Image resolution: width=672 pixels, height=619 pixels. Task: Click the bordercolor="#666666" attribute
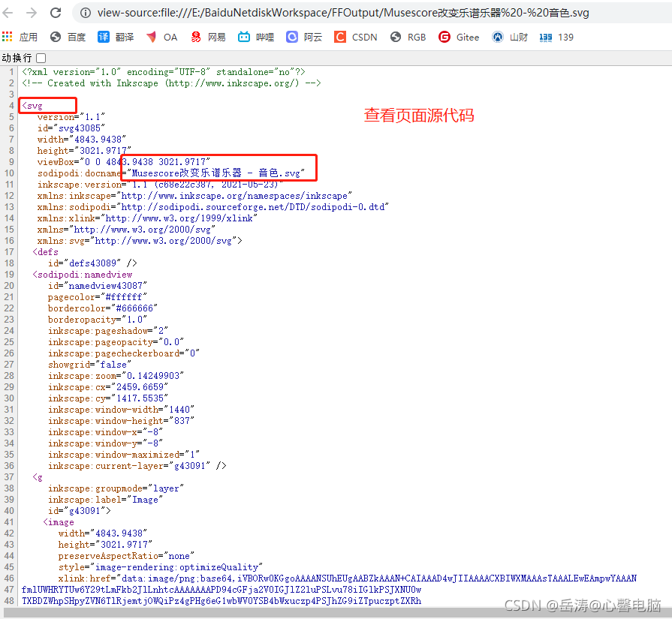(103, 308)
